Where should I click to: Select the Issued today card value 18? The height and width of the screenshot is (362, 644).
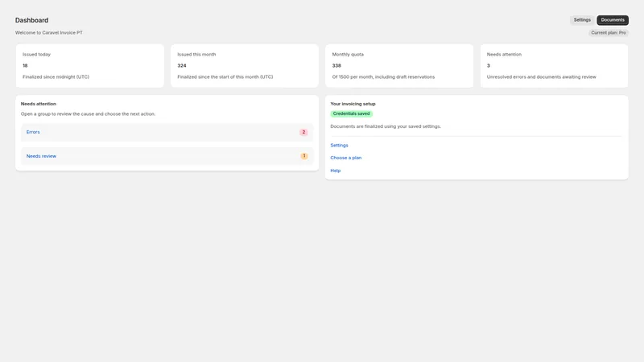click(x=25, y=66)
